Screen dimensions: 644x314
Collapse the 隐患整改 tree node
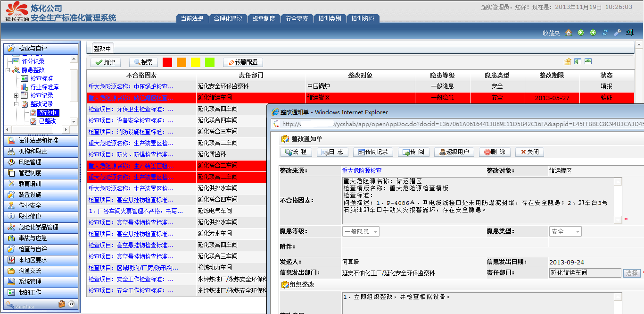pos(8,70)
